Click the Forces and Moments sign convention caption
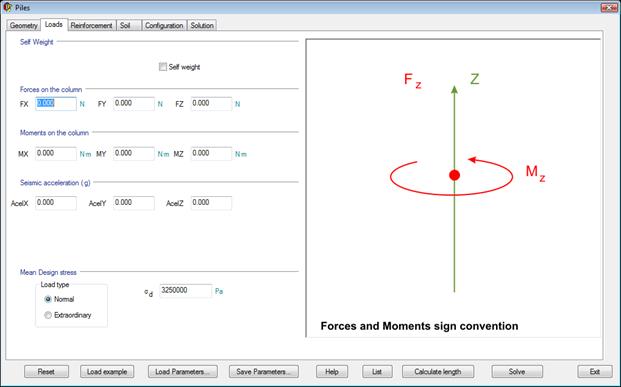Screen dimensions: 621x387 tap(419, 326)
